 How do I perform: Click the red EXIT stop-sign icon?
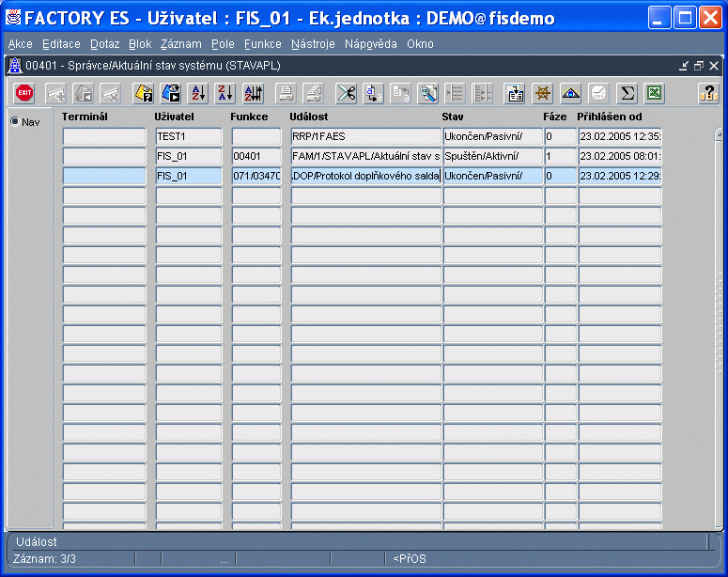tap(24, 93)
